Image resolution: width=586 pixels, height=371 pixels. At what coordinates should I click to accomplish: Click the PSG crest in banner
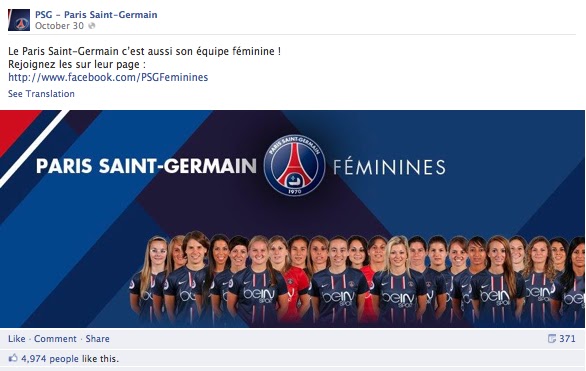coord(294,166)
